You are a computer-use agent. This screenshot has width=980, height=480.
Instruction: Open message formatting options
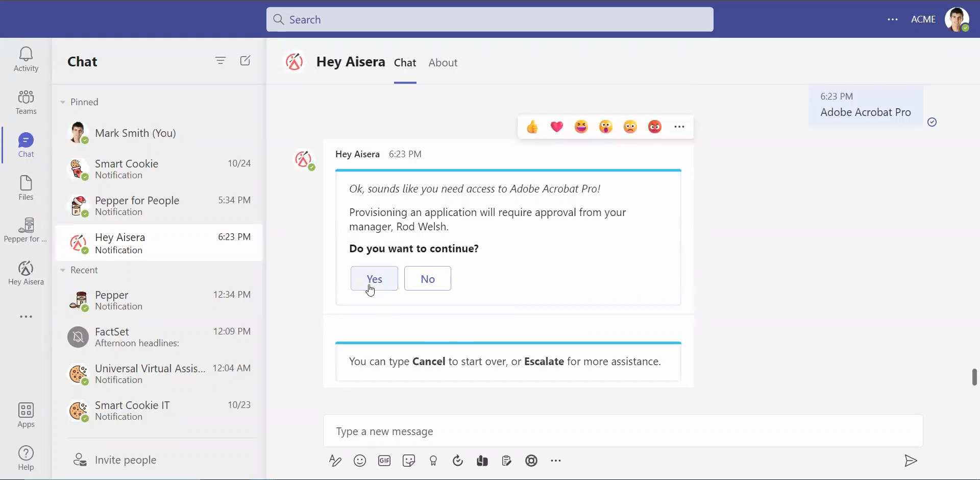pyautogui.click(x=335, y=461)
